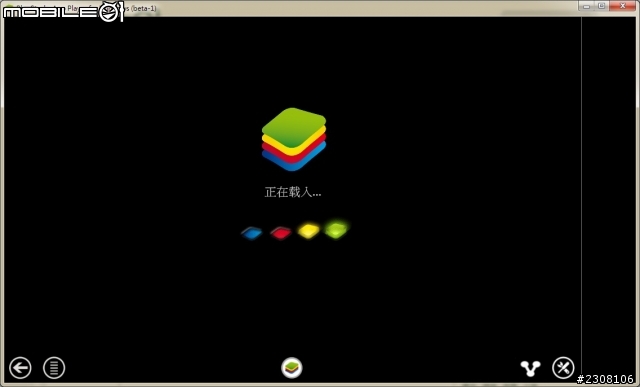Screen dimensions: 640x387
Task: Maximize the BlueStacks window
Action: coord(602,6)
